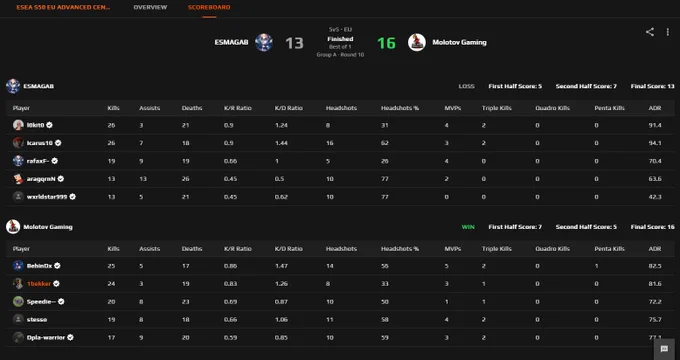The image size is (680, 360).
Task: Click ADR value 94.1 in Icarus10's row
Action: click(655, 143)
